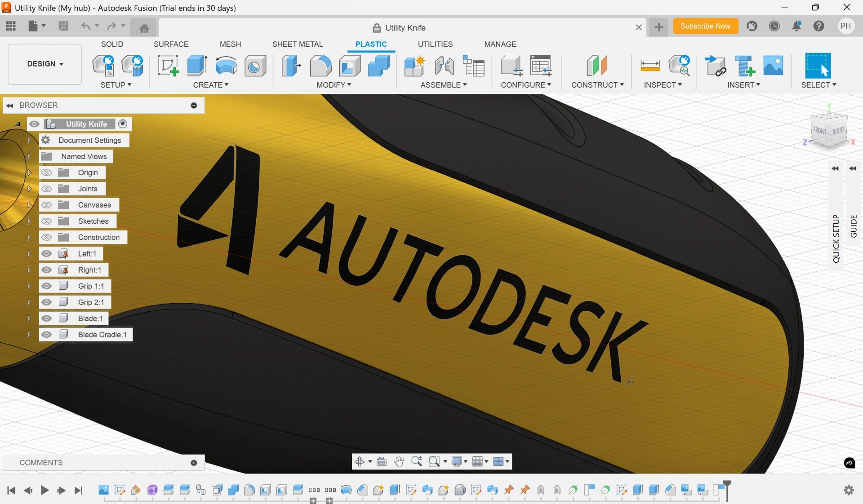Click the Save icon in application bar
863x504 pixels.
[63, 26]
